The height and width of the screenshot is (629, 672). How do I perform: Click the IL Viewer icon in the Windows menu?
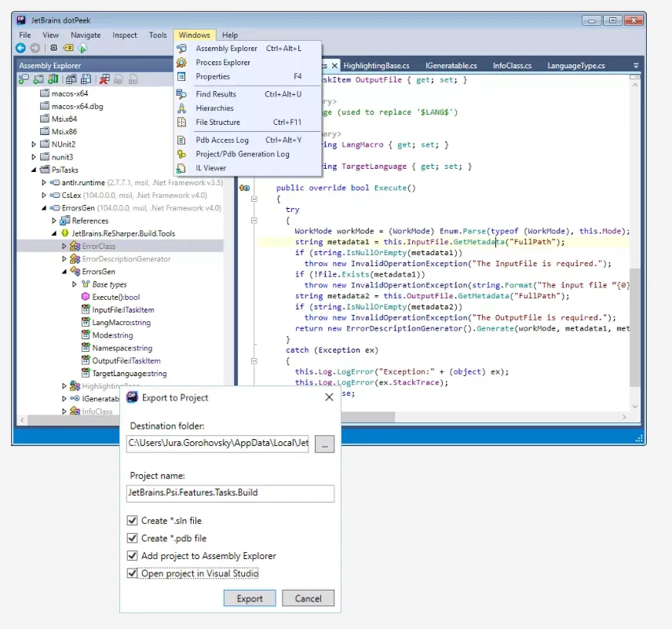[x=181, y=168]
